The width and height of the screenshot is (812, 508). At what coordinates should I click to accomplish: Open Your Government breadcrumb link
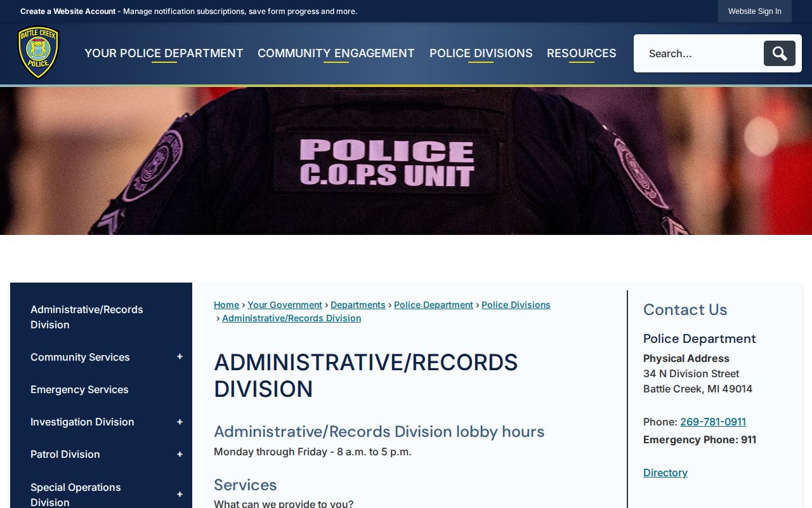pyautogui.click(x=285, y=305)
